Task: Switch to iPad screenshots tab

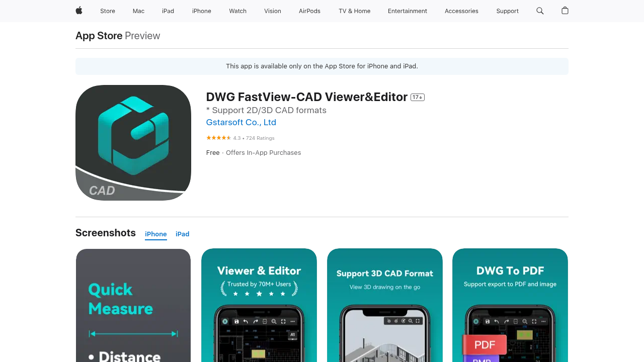Action: pos(182,234)
